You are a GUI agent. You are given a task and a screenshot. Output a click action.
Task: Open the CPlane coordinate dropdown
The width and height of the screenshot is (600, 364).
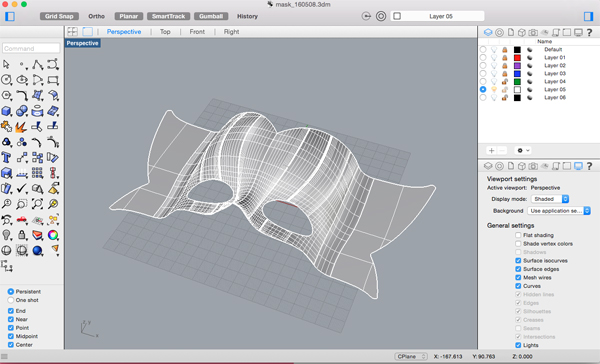pos(411,356)
